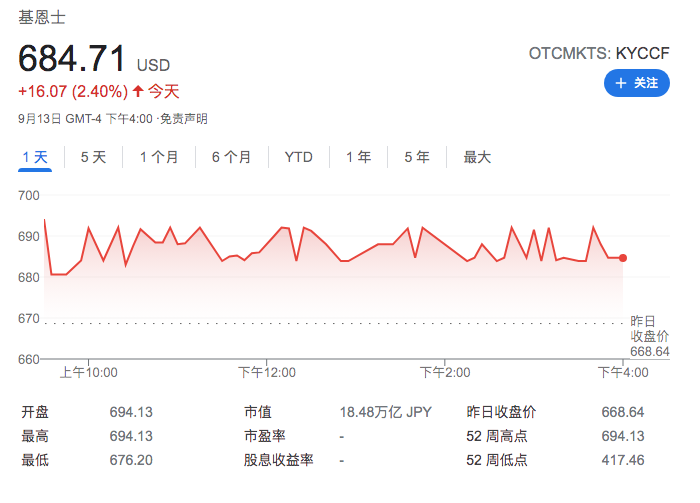Click the 700 y-axis label
The height and width of the screenshot is (503, 700).
point(29,195)
